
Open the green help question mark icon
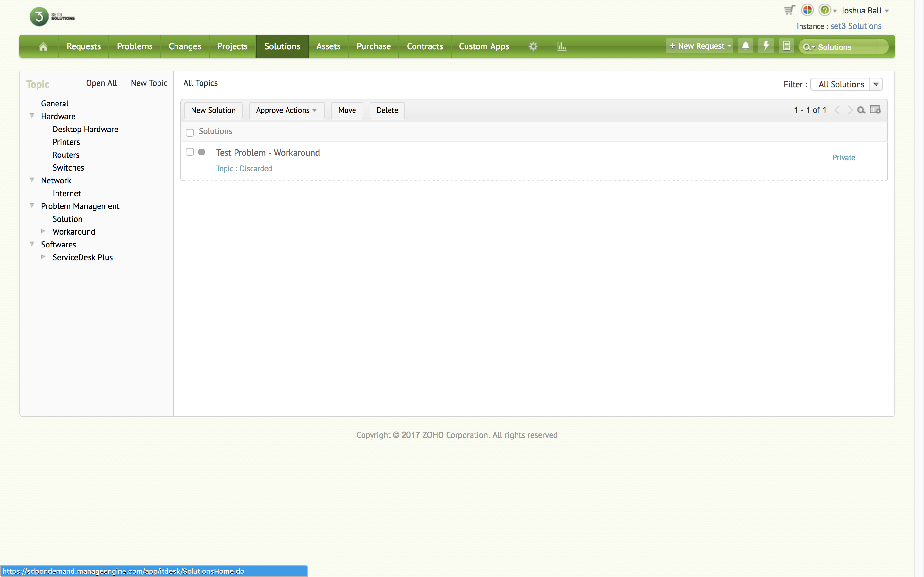(825, 10)
